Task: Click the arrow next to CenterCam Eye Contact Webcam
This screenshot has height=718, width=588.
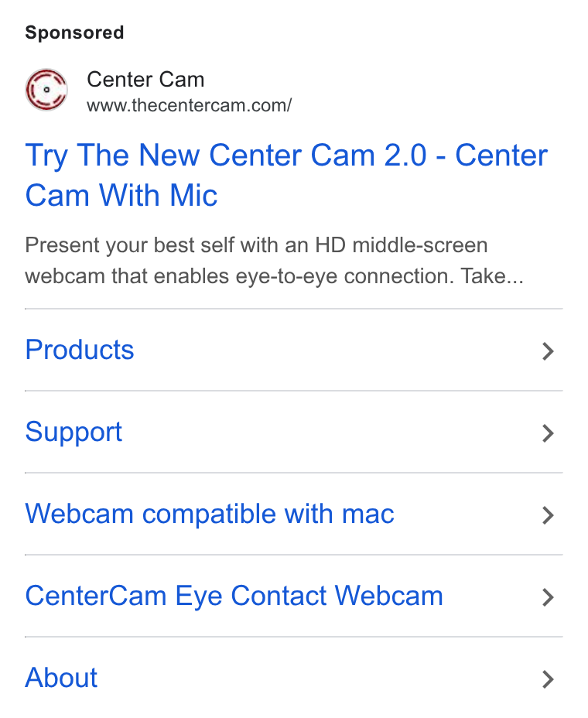Action: pyautogui.click(x=548, y=597)
